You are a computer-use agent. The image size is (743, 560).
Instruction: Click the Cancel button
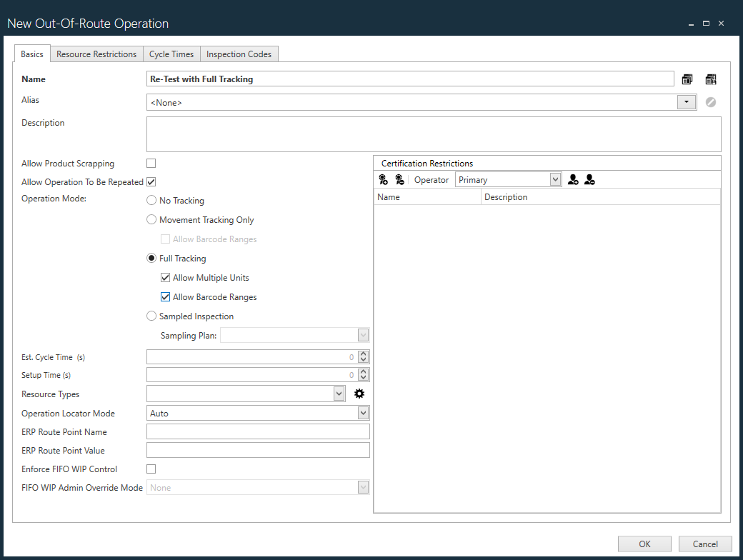point(704,544)
